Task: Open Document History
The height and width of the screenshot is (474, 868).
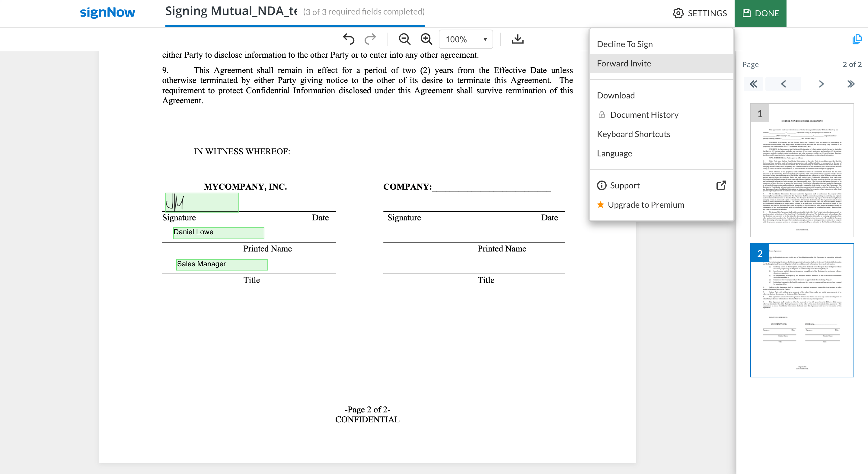Action: pos(644,115)
